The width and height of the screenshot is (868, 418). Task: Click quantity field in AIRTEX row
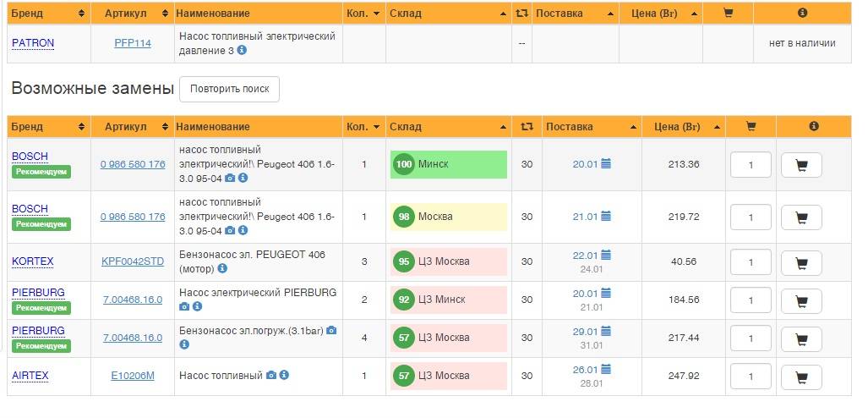point(751,377)
